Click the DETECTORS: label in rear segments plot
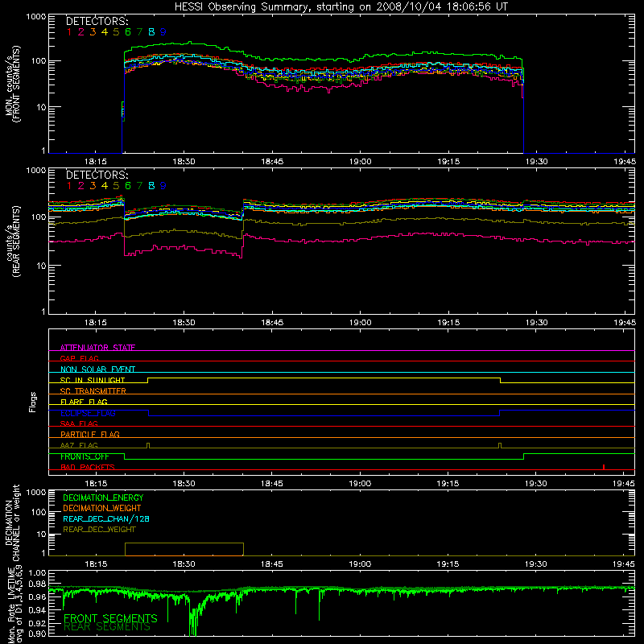The image size is (644, 644). pos(97,175)
